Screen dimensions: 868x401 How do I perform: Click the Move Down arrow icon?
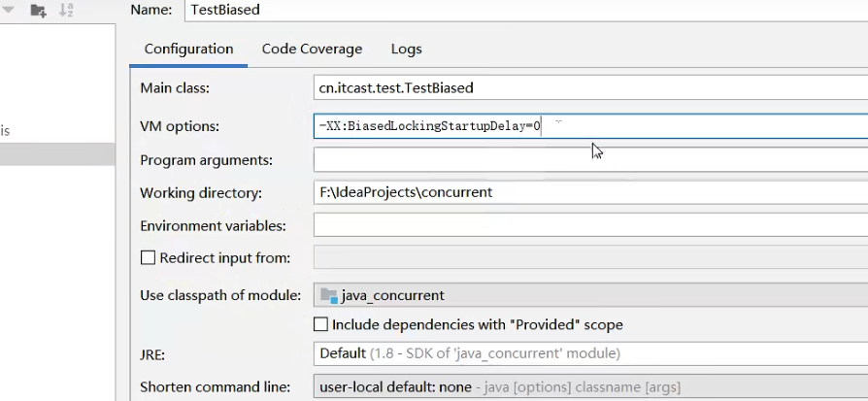point(8,11)
